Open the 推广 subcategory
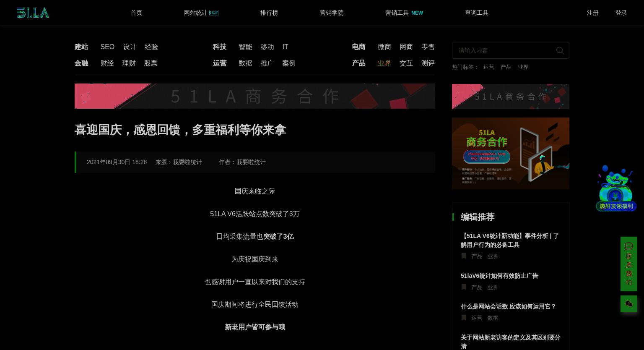 click(267, 63)
